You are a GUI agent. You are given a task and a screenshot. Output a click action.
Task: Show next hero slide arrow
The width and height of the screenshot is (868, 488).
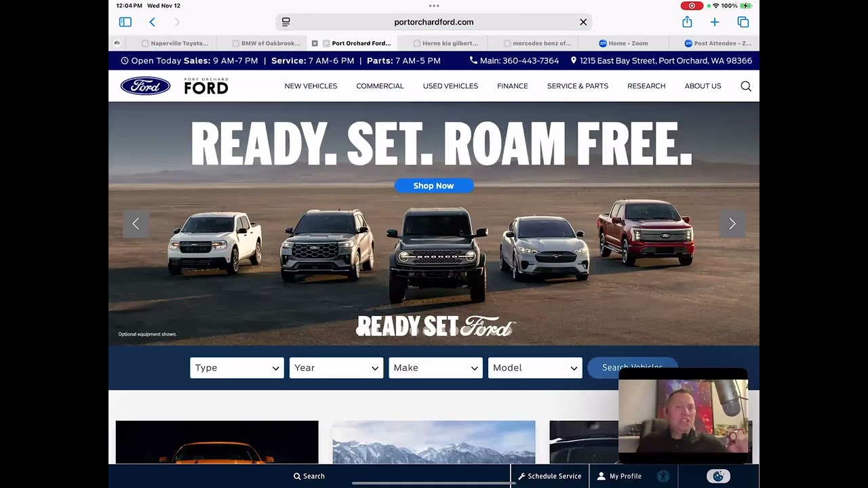pyautogui.click(x=732, y=224)
